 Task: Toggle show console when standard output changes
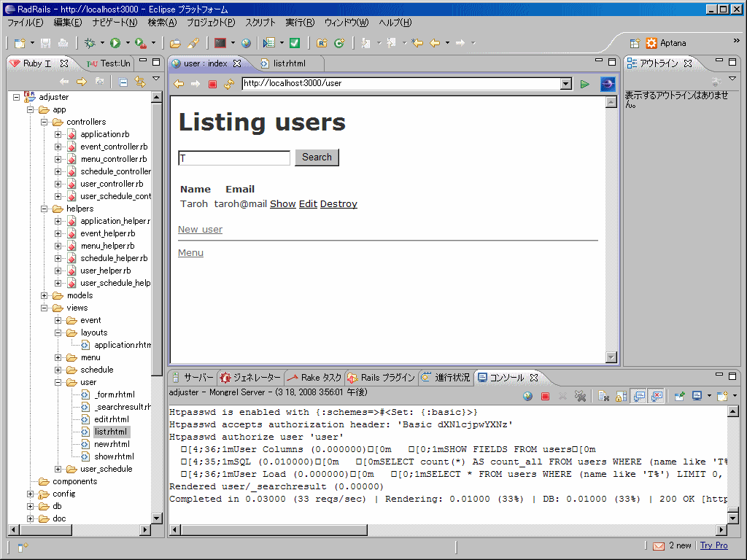[639, 396]
